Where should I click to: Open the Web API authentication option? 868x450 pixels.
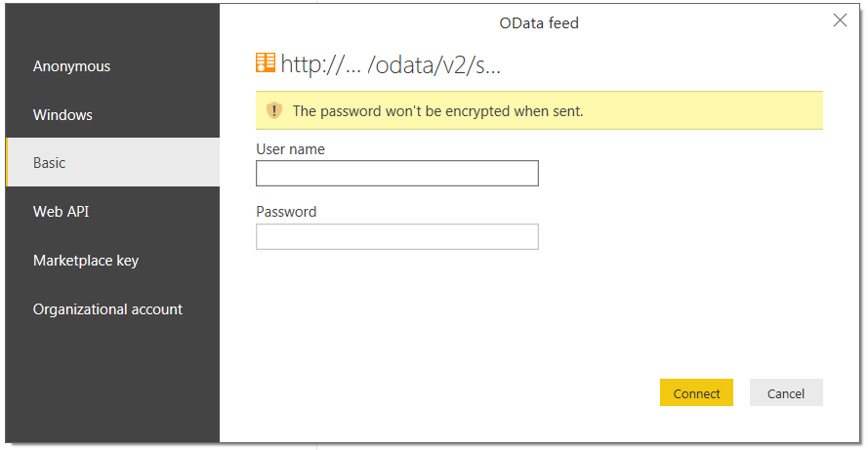pyautogui.click(x=62, y=212)
